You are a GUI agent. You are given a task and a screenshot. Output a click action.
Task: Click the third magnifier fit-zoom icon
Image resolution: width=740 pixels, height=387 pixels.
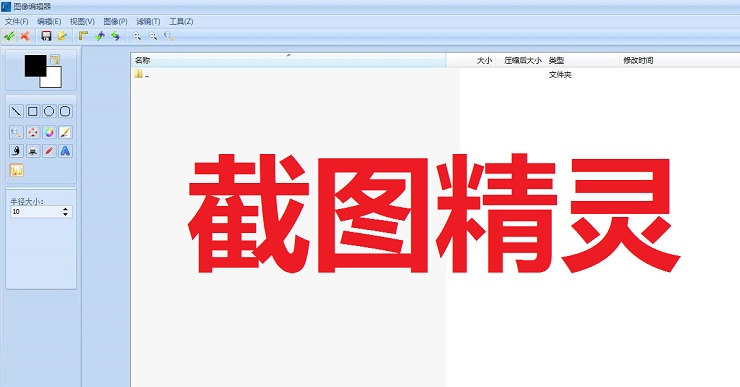(169, 36)
